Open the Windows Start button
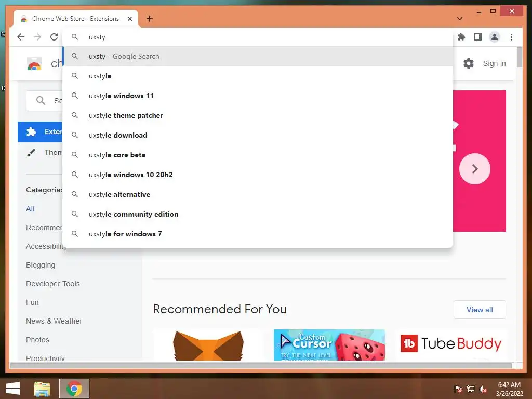This screenshot has height=399, width=532. tap(13, 389)
